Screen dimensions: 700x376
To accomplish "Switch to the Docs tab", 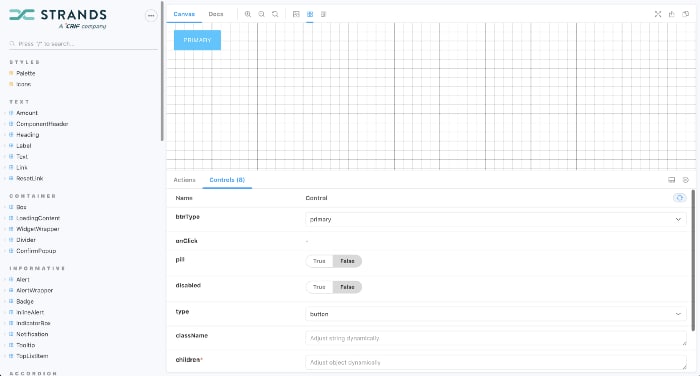I will click(216, 14).
